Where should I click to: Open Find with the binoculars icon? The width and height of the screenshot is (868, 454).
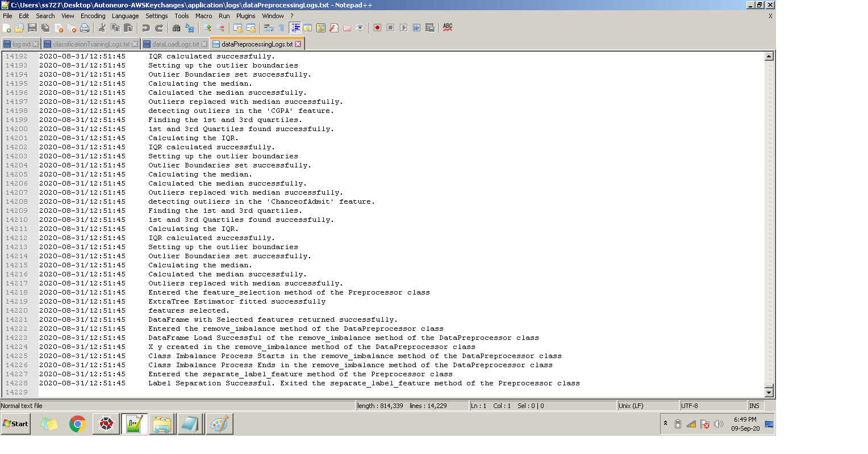177,28
